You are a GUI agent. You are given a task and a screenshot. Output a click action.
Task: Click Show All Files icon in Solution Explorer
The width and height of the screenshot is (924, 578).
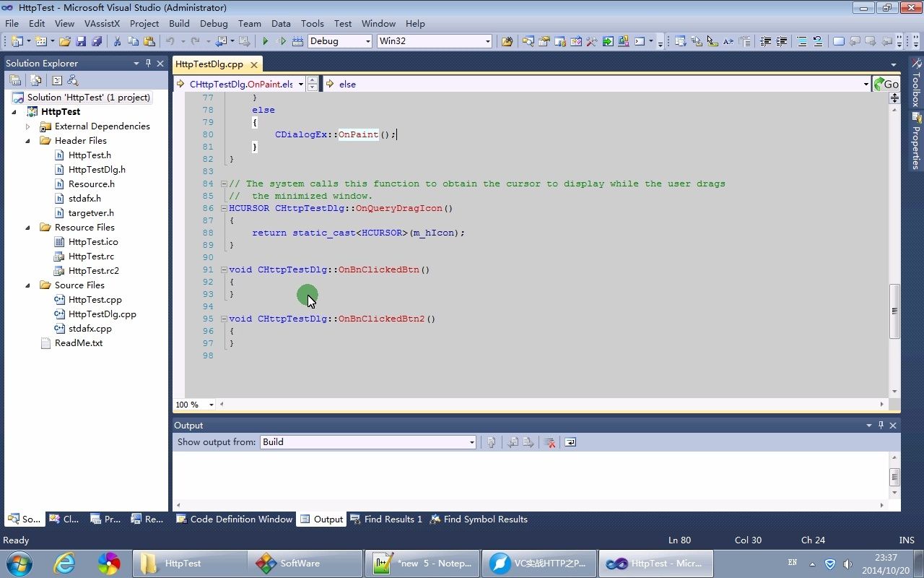(35, 80)
